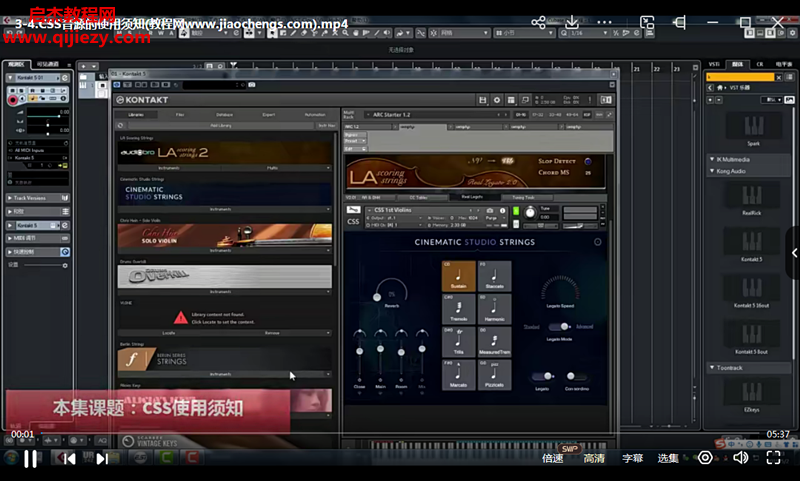
Task: Click the video player settings circle icon
Action: coord(705,458)
